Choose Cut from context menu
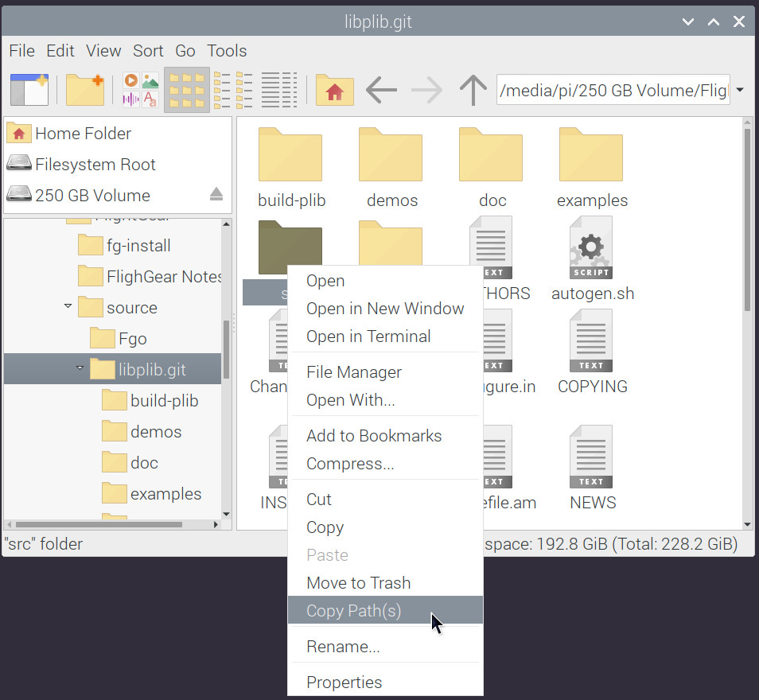759x700 pixels. coord(385,500)
